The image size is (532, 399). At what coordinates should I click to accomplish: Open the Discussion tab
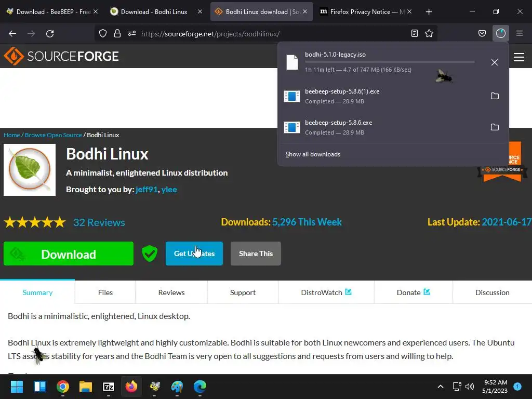click(x=493, y=292)
